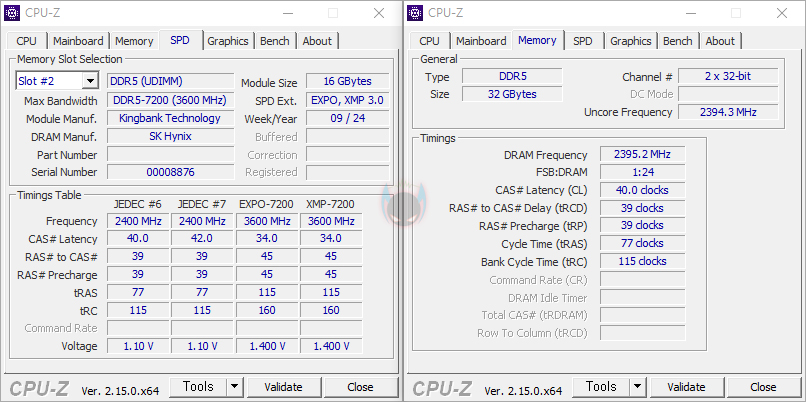
Task: Click the SPD Ext. value EXPO, XMP 3.0
Action: (347, 100)
